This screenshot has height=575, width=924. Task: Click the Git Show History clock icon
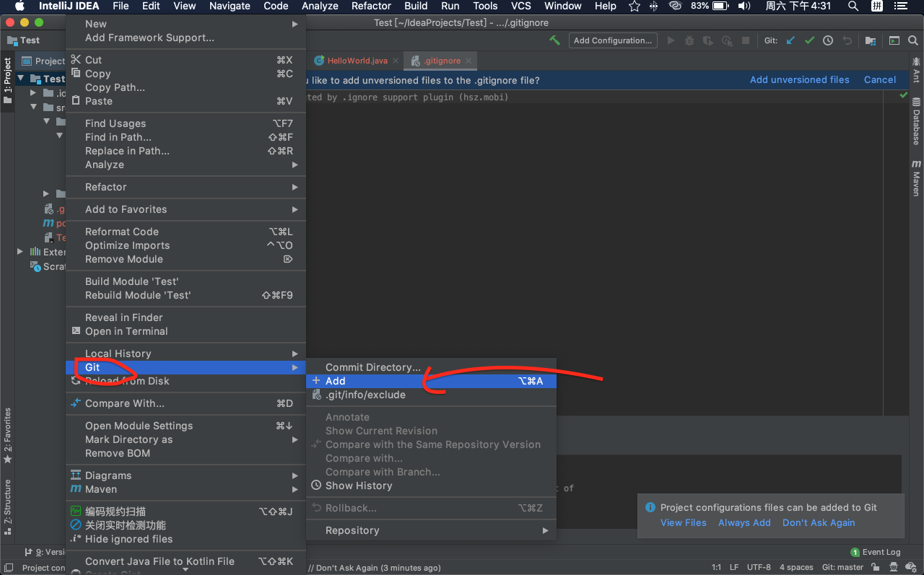coord(828,40)
